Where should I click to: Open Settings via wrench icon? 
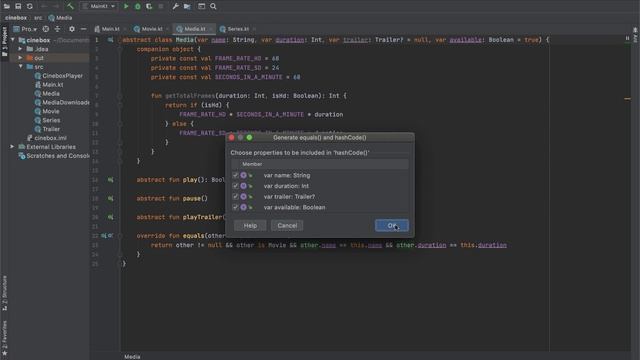[x=175, y=6]
